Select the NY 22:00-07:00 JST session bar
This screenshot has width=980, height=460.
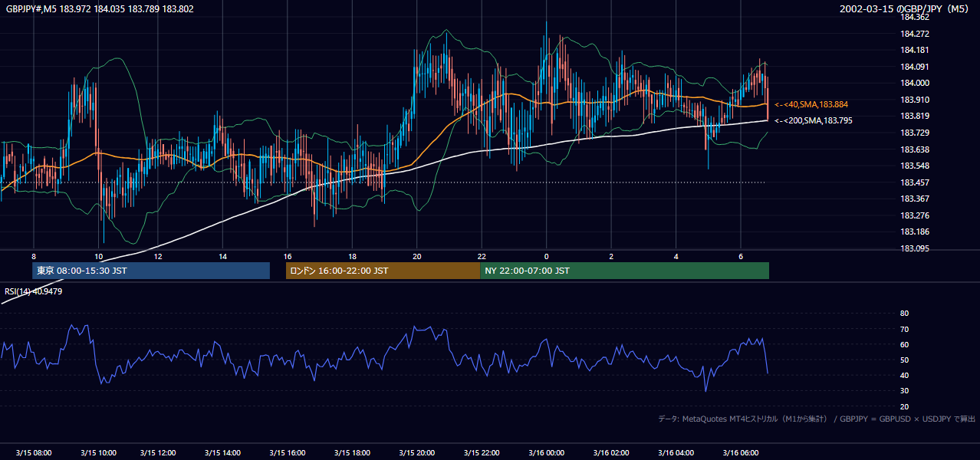click(x=624, y=271)
